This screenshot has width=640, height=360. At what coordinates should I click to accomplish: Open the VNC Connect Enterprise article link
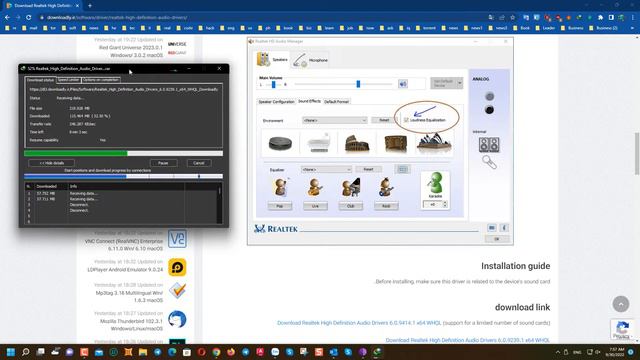click(x=124, y=245)
